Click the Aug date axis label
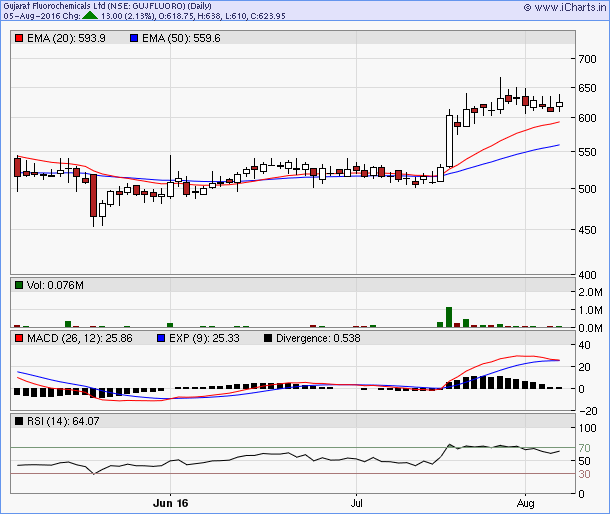Viewport: 610px width, 514px height. point(525,503)
